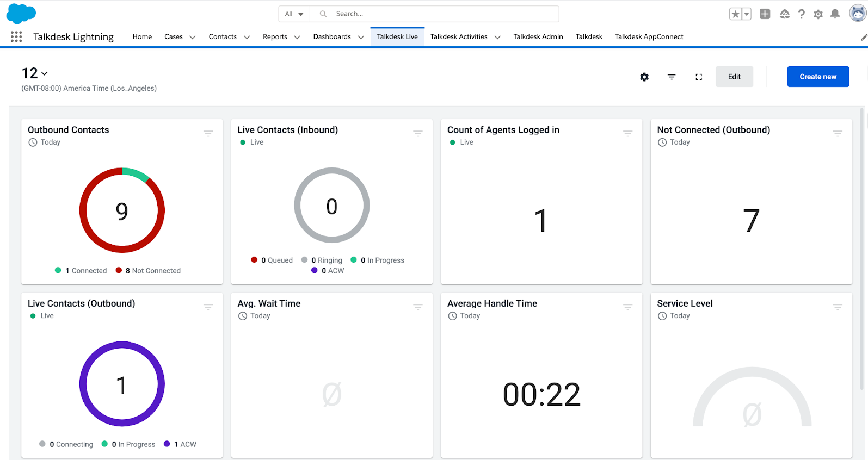The height and width of the screenshot is (460, 868).
Task: Open the Favorites star icon
Action: click(736, 14)
